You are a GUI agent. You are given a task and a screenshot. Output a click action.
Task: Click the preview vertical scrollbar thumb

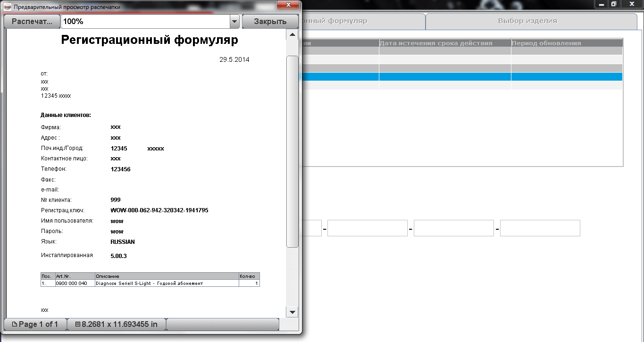click(x=293, y=151)
